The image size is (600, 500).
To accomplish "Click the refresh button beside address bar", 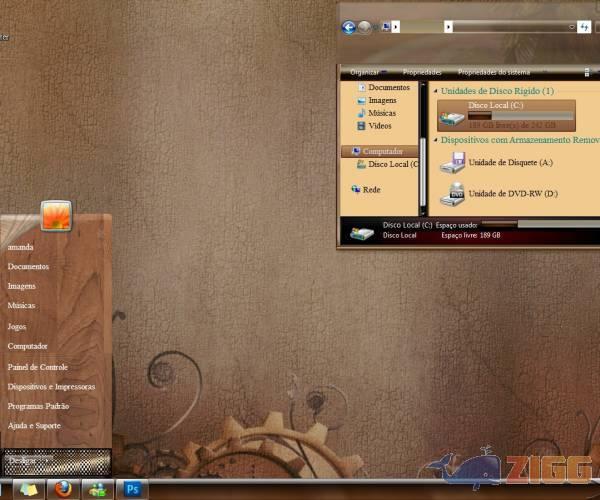I will point(583,27).
